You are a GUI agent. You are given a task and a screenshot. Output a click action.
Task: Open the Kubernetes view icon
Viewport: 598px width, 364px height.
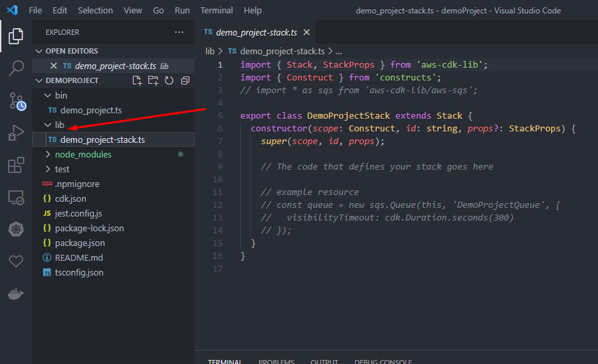[x=16, y=230]
